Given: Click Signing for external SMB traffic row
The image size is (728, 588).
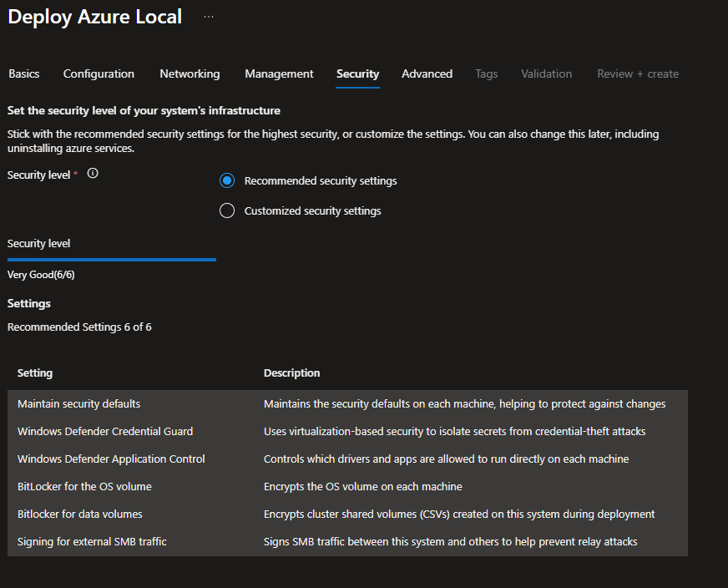Looking at the screenshot, I should 92,541.
